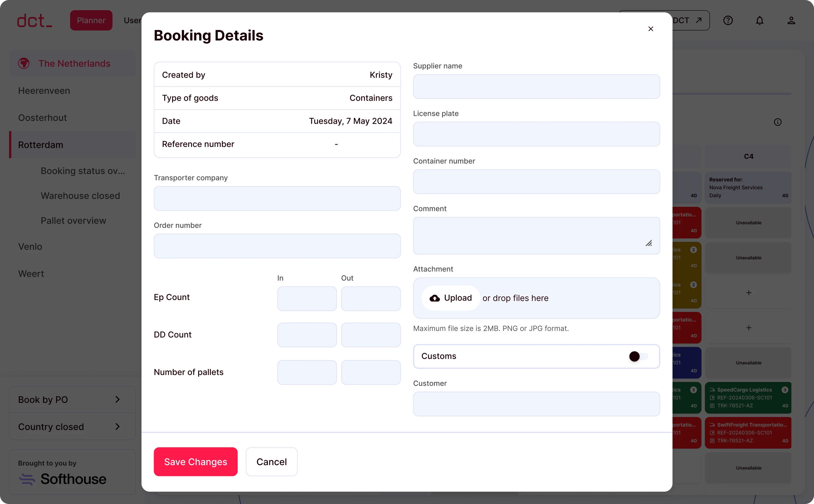This screenshot has width=814, height=504.
Task: Click the Ep Count In field
Action: [x=307, y=299]
